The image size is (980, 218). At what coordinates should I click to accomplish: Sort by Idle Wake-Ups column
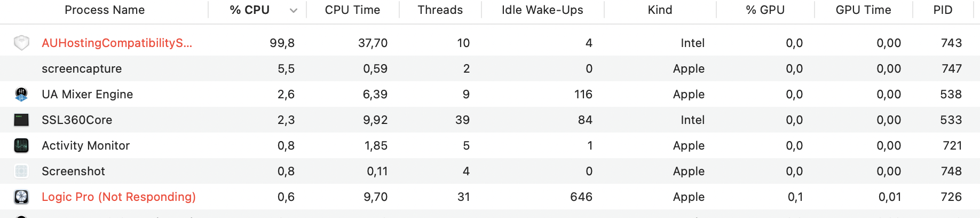[x=542, y=10]
